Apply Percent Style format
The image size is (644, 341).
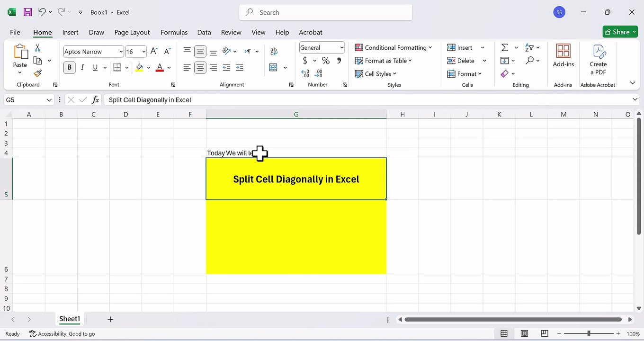(x=326, y=61)
